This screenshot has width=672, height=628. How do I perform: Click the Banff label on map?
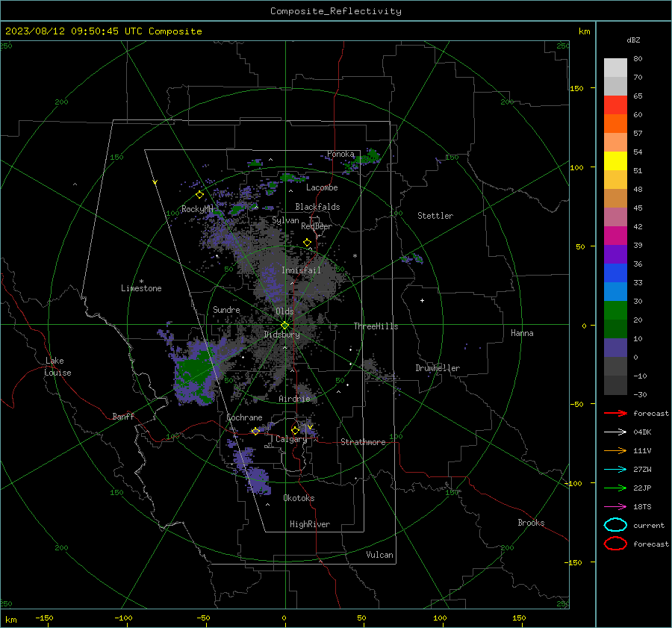[123, 416]
